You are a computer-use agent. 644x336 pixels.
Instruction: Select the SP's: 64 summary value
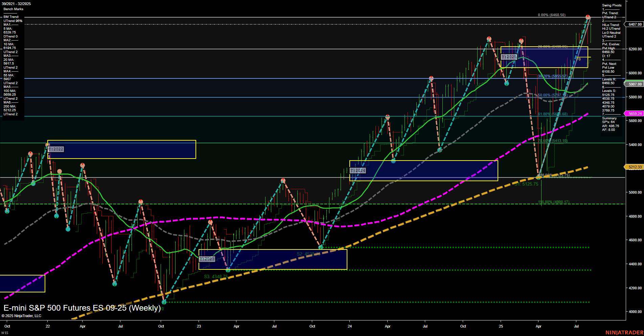[608, 122]
